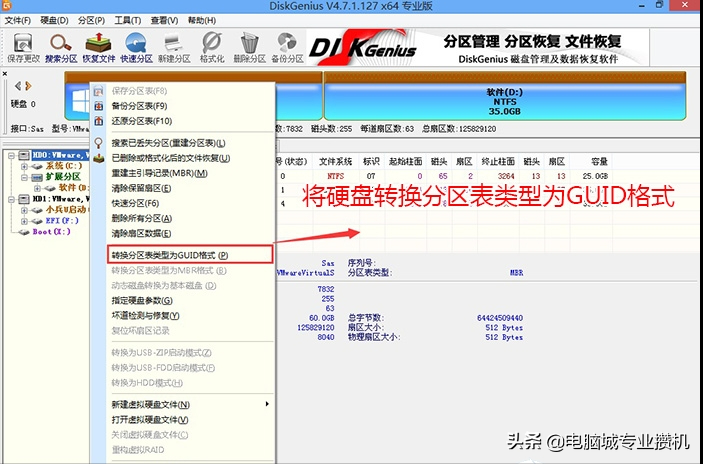Launch 快速分区 from the toolbar
This screenshot has height=464, width=703.
[x=136, y=48]
